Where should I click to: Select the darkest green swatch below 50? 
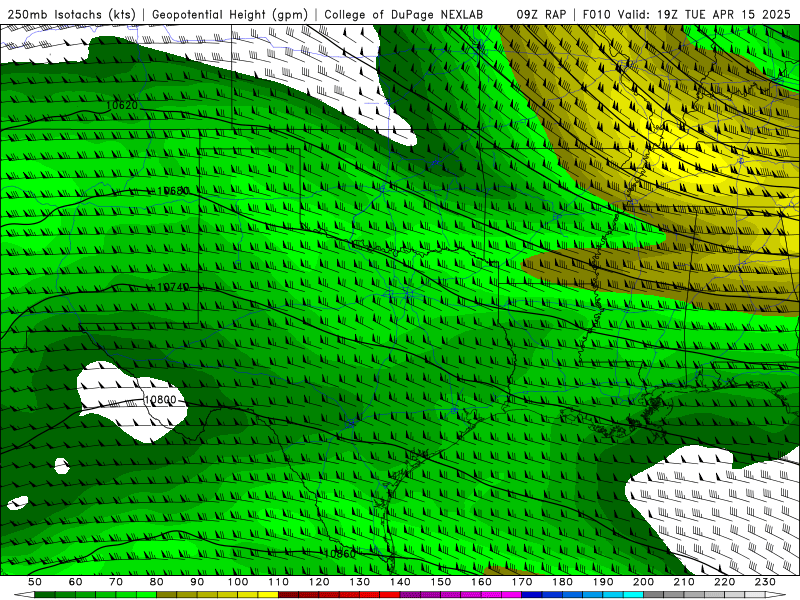[45, 594]
